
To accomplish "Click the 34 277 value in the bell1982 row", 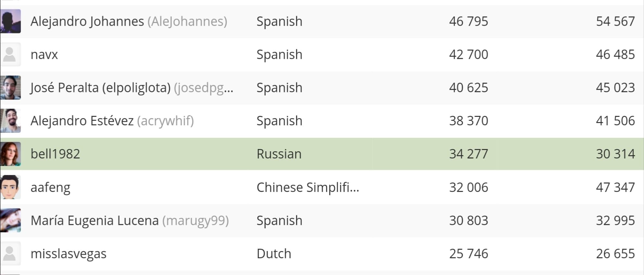I will pyautogui.click(x=469, y=154).
